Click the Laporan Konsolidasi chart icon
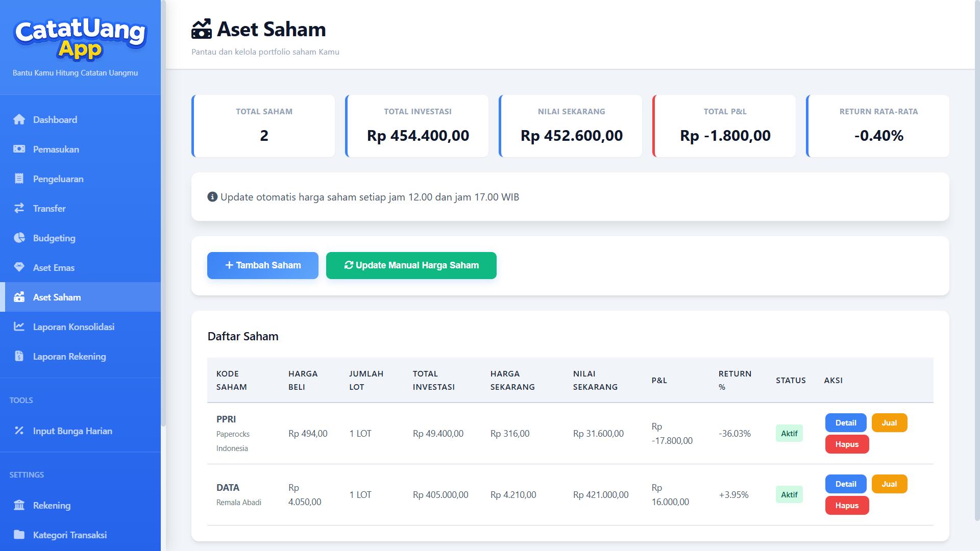 pyautogui.click(x=19, y=327)
